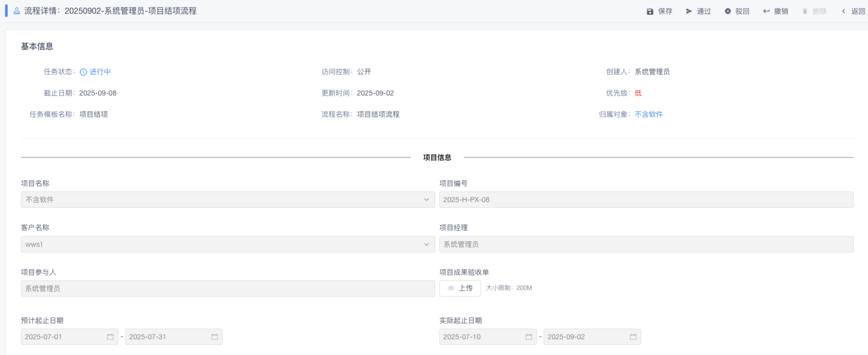The width and height of the screenshot is (868, 355).
Task: Click calendar icon in planned start date
Action: pos(110,337)
